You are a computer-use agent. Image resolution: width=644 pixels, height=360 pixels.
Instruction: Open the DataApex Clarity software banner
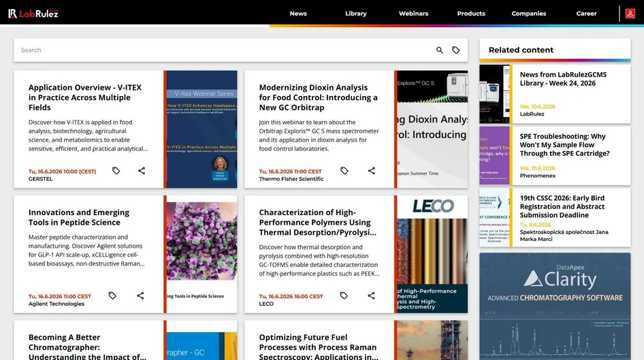click(x=555, y=306)
